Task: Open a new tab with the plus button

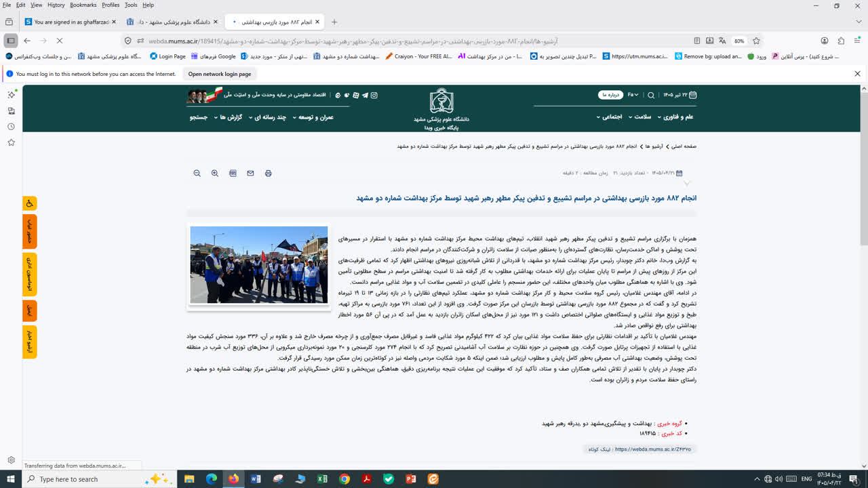Action: 334,22
